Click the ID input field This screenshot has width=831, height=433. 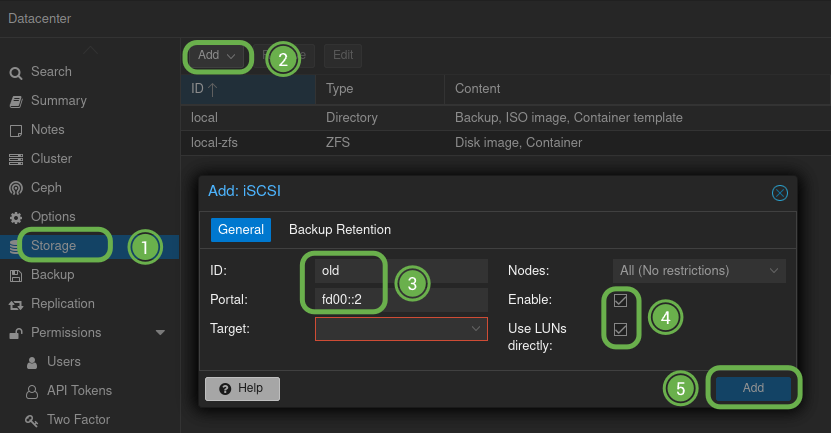coord(401,271)
